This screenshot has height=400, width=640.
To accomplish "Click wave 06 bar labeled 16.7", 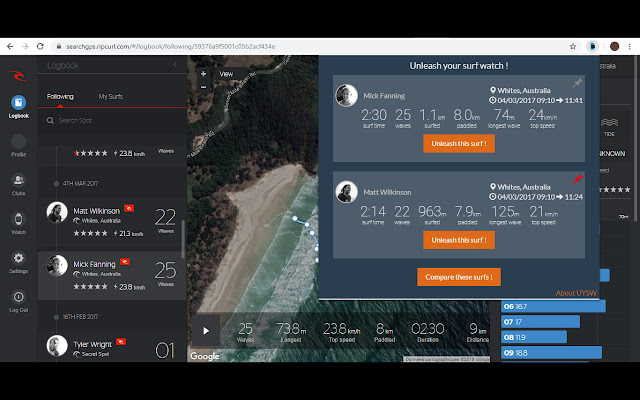I will 553,306.
